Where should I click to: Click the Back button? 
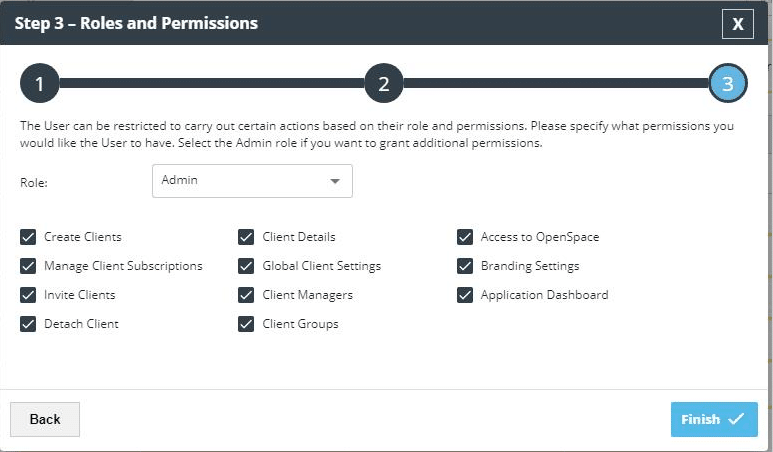tap(45, 419)
